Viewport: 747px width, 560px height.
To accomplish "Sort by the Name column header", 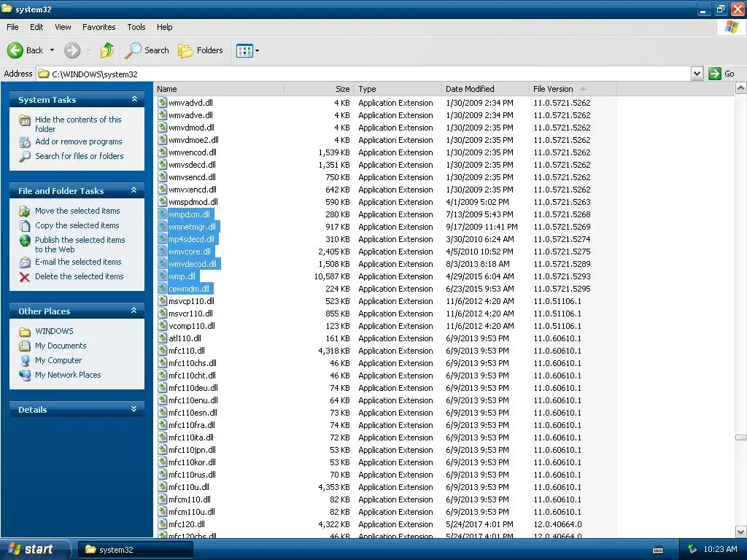I will tap(219, 89).
